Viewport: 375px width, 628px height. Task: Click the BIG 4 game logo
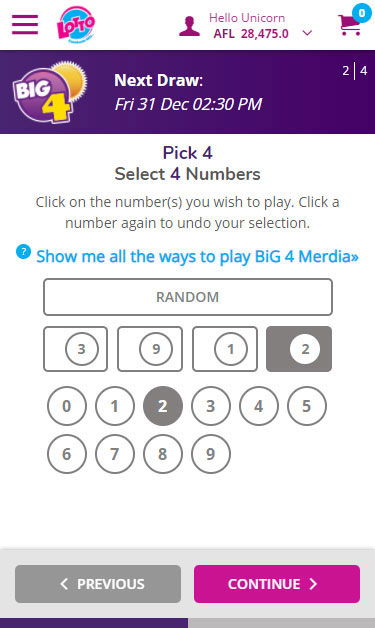50,92
